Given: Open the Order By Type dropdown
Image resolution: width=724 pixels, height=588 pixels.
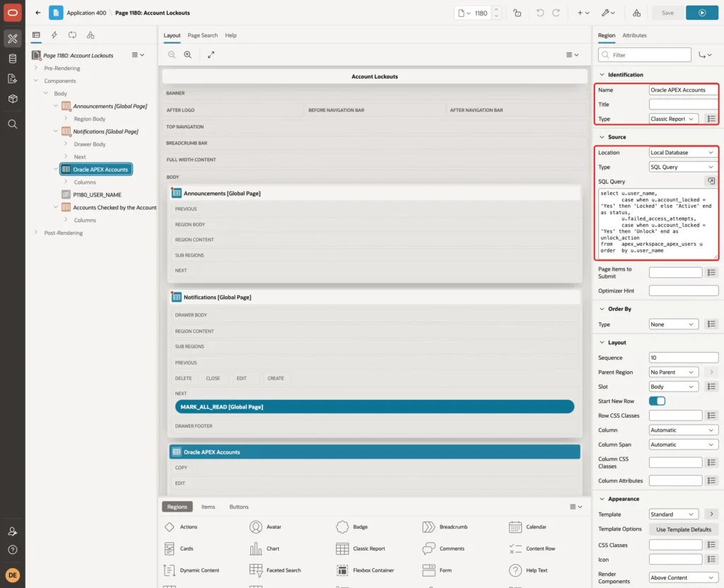Looking at the screenshot, I should coord(673,324).
